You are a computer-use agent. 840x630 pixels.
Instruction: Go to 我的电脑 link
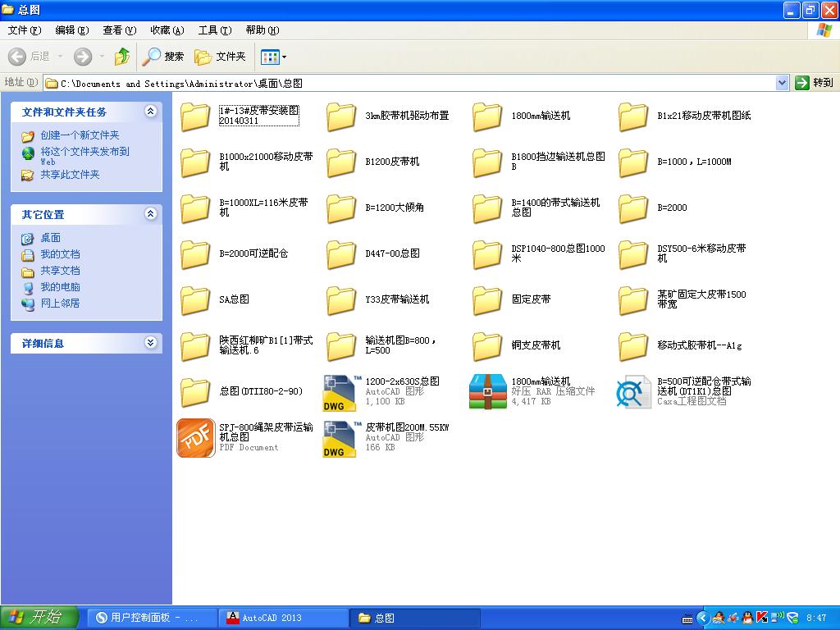click(x=60, y=286)
